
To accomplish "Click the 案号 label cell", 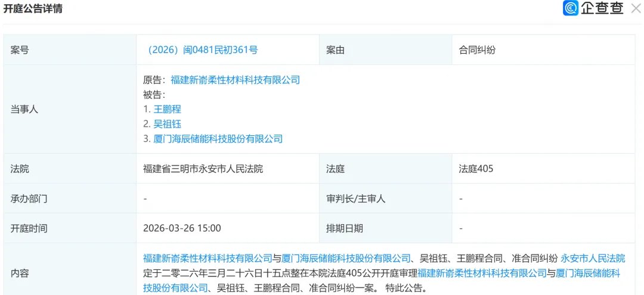I will pos(70,50).
